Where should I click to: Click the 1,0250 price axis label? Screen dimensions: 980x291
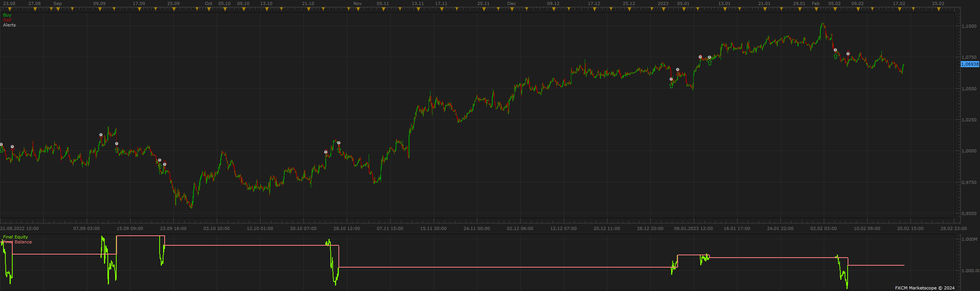[x=969, y=120]
